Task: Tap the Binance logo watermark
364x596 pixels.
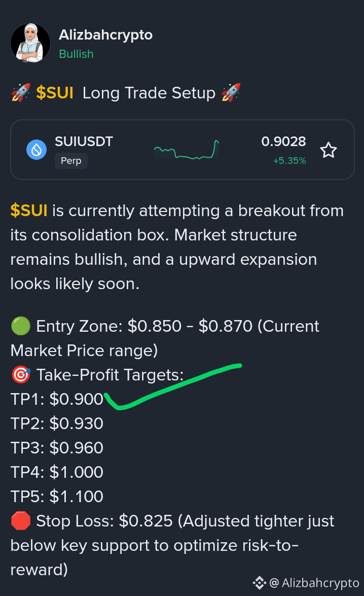Action: (260, 583)
